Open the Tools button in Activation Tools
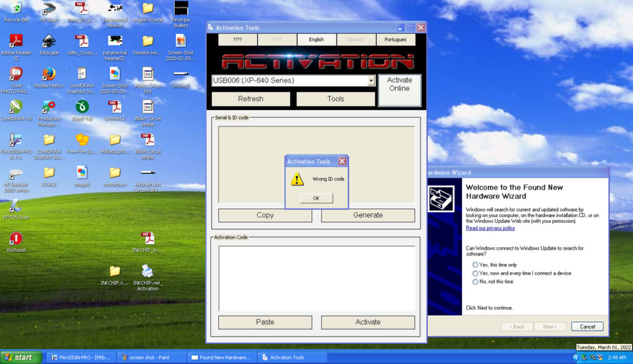This screenshot has width=633, height=364. coord(335,99)
